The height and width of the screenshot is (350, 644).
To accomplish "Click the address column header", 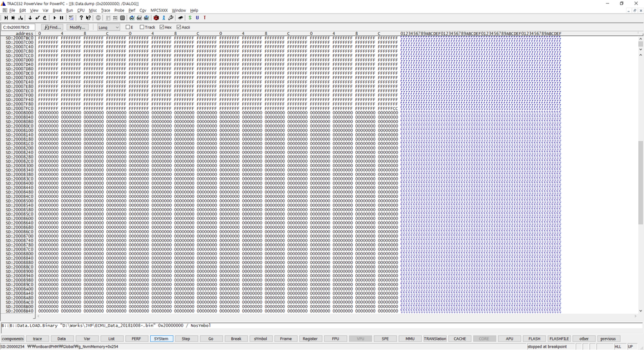I will click(x=24, y=34).
